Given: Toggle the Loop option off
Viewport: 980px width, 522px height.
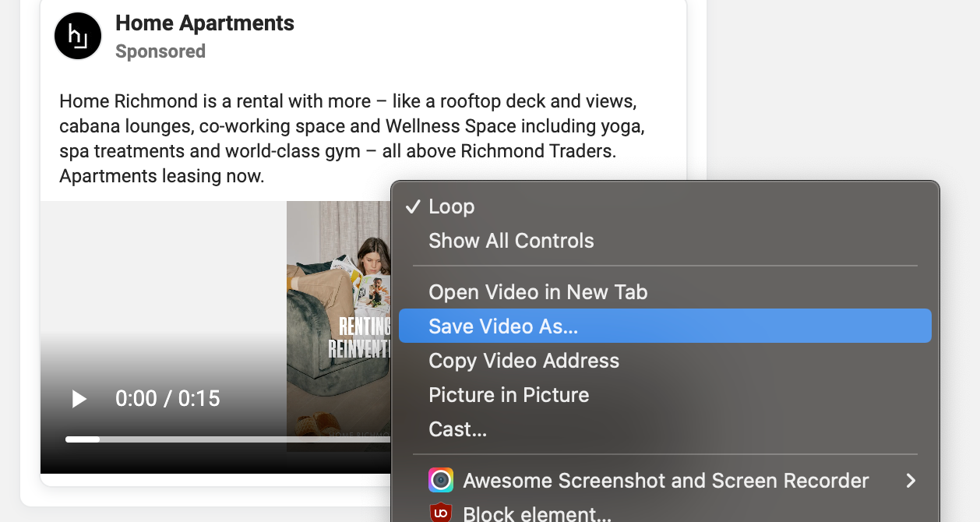Looking at the screenshot, I should (x=451, y=206).
